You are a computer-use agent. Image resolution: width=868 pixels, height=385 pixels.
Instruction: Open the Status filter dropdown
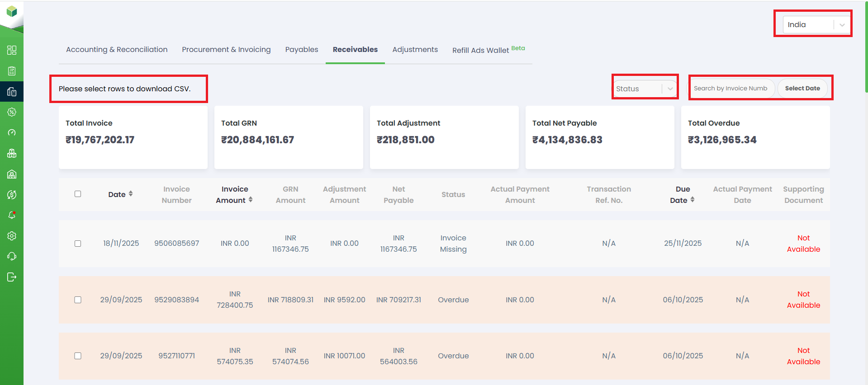coord(645,89)
